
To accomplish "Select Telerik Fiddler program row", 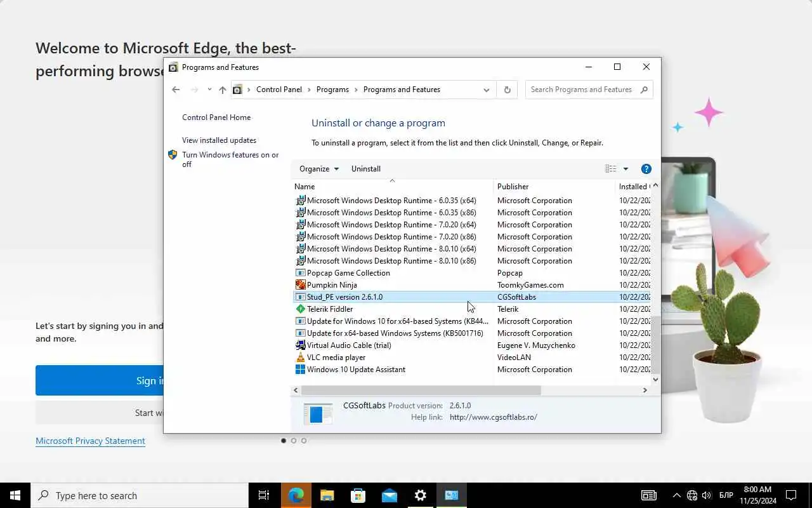I will (x=472, y=309).
